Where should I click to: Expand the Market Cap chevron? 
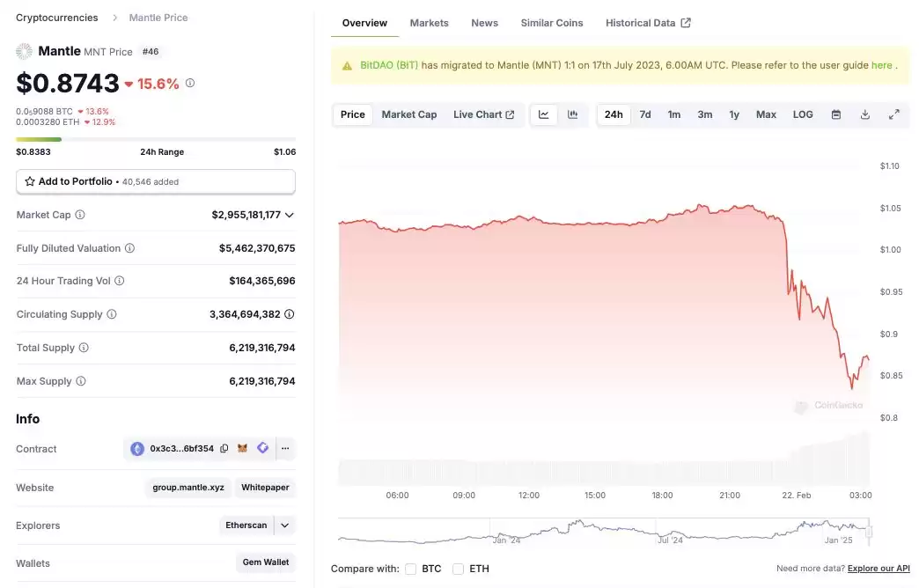click(x=290, y=215)
